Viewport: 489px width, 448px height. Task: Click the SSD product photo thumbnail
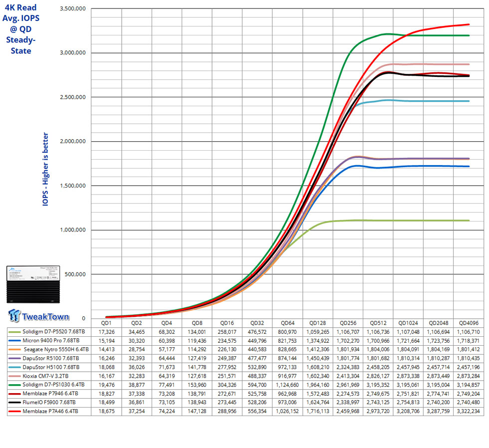(x=33, y=284)
